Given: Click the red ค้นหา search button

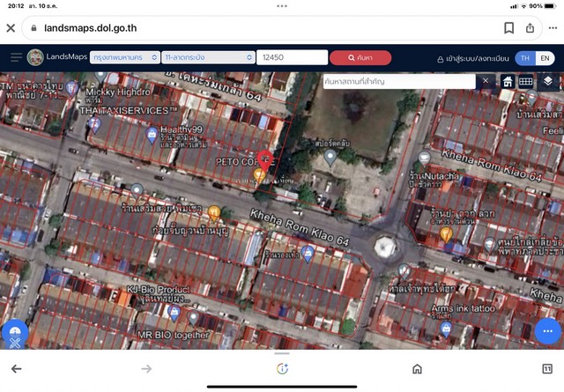Looking at the screenshot, I should (360, 57).
